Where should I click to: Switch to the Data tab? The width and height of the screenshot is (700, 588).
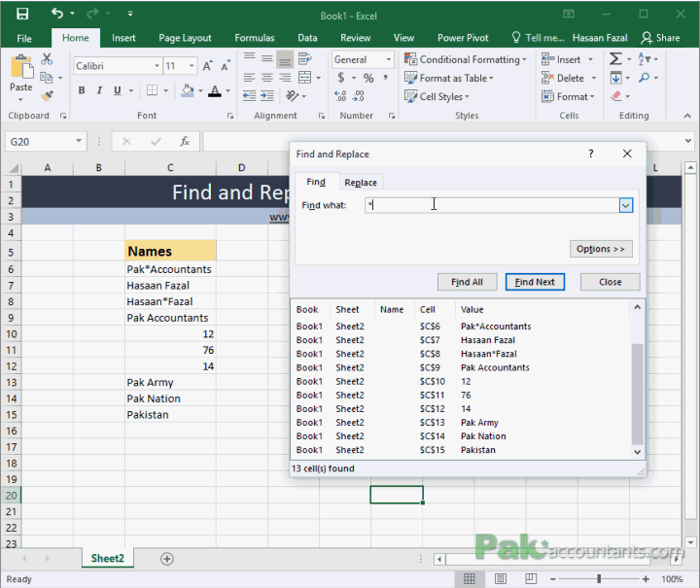[x=307, y=38]
